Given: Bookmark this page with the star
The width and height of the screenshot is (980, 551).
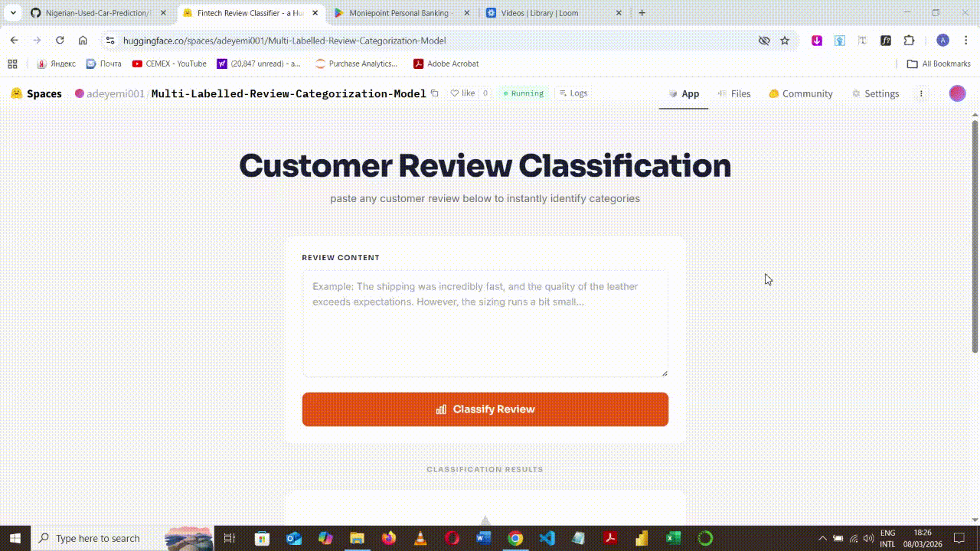Looking at the screenshot, I should pos(785,41).
